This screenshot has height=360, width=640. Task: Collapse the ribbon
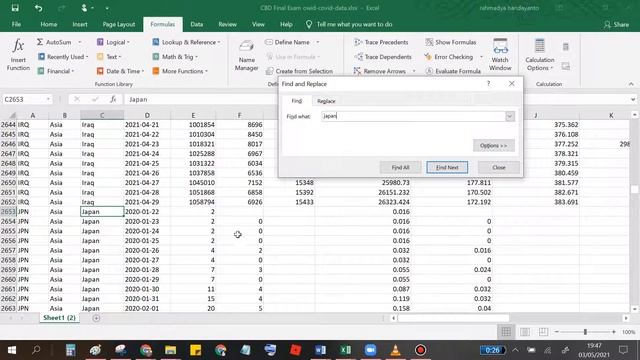pos(631,84)
